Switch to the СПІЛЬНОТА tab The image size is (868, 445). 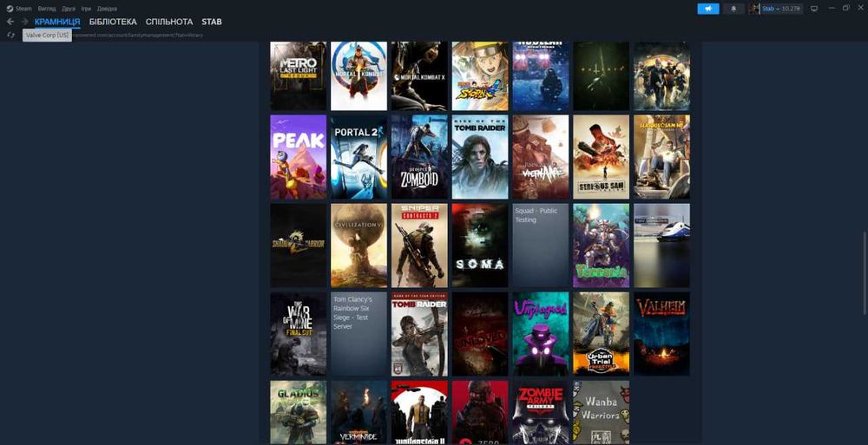tap(169, 22)
